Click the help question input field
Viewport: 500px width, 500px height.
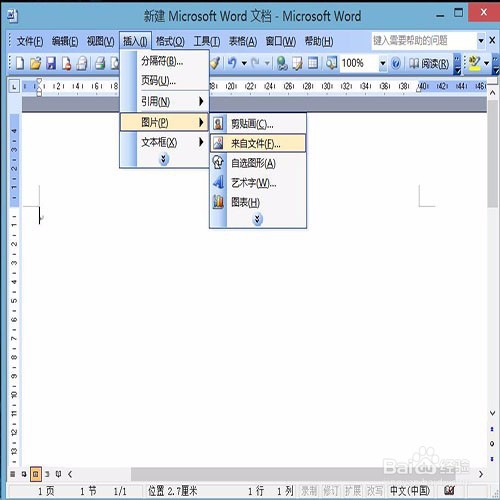424,41
